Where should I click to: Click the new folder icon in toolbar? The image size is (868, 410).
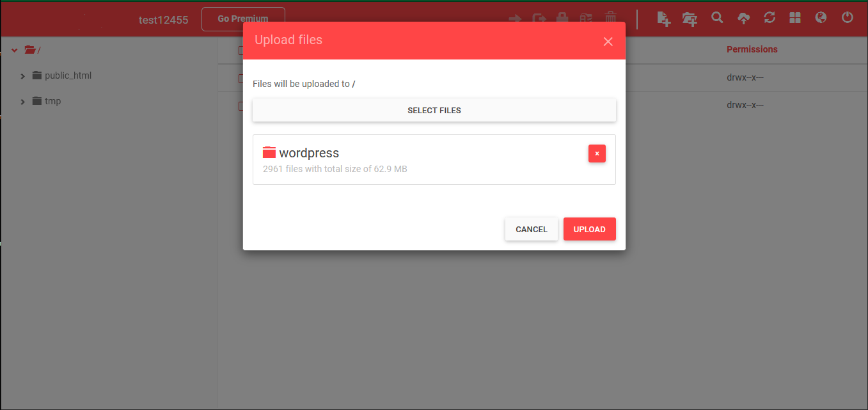tap(690, 19)
